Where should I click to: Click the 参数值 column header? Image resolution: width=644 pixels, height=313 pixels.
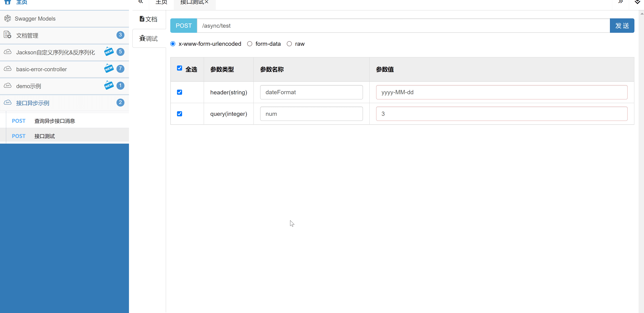click(502, 69)
